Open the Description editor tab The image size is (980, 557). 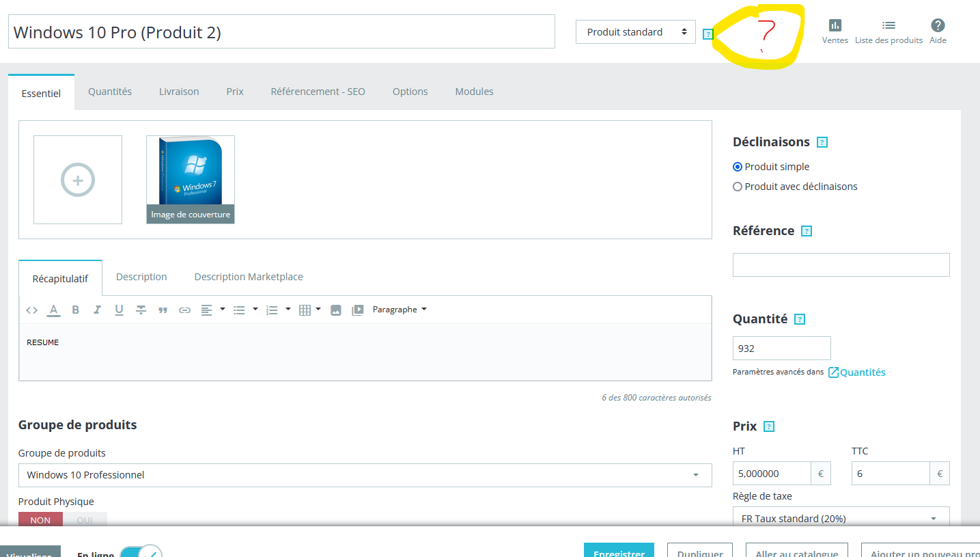(x=141, y=277)
